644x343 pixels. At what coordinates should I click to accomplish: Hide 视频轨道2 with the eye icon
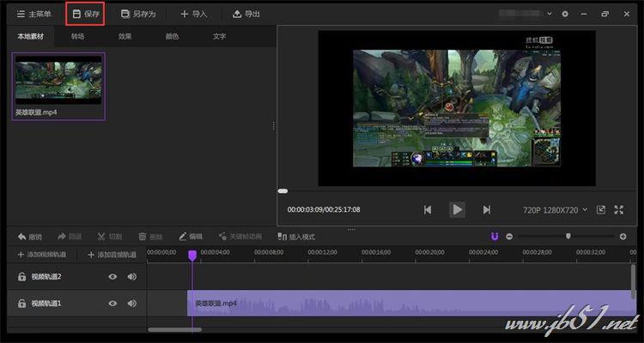pos(112,277)
